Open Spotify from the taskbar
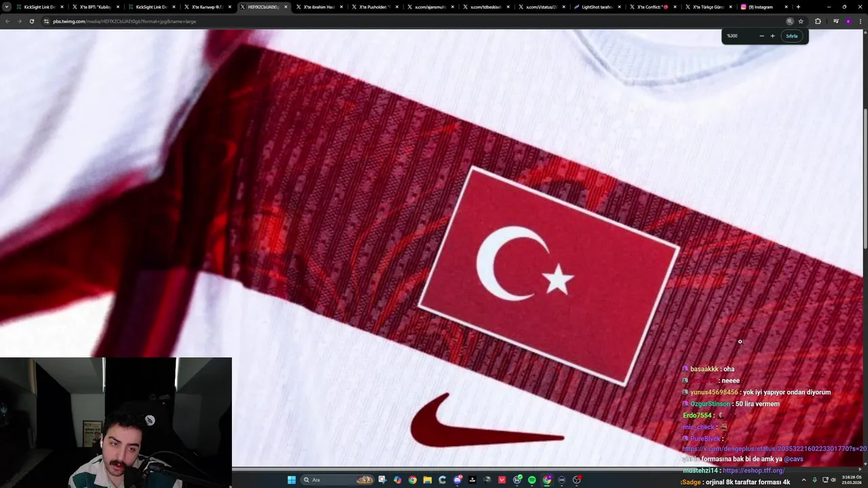The height and width of the screenshot is (488, 868). point(532,480)
